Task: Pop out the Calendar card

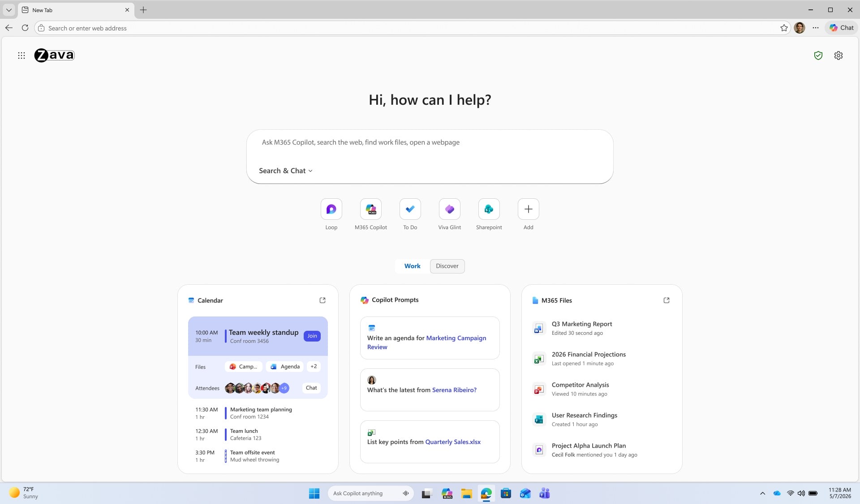Action: tap(322, 300)
